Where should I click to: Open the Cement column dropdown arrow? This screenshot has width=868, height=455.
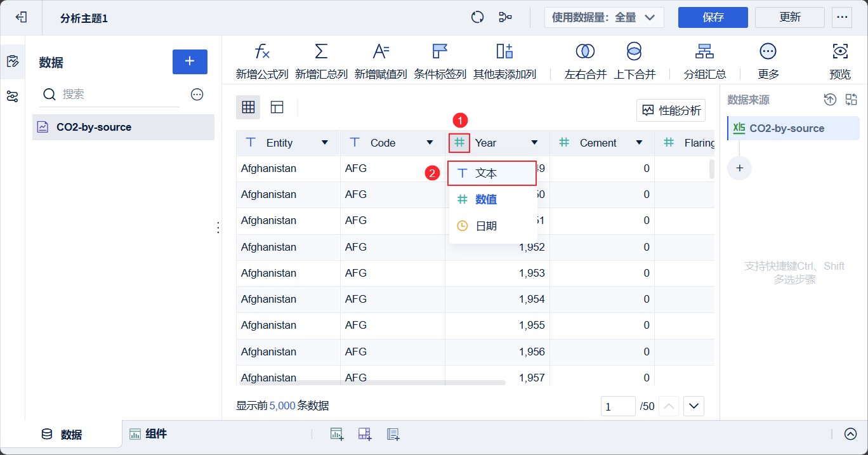(639, 143)
